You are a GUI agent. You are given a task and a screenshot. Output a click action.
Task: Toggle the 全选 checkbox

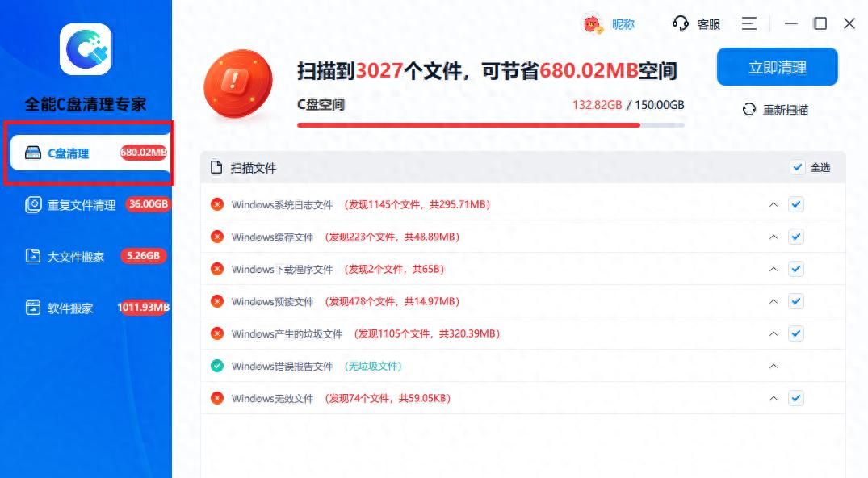point(797,167)
